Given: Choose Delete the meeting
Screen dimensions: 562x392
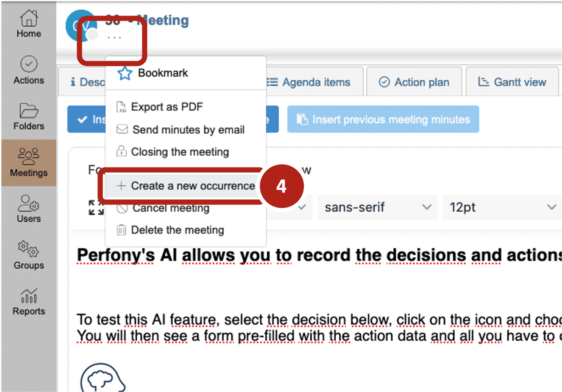Looking at the screenshot, I should click(x=177, y=230).
